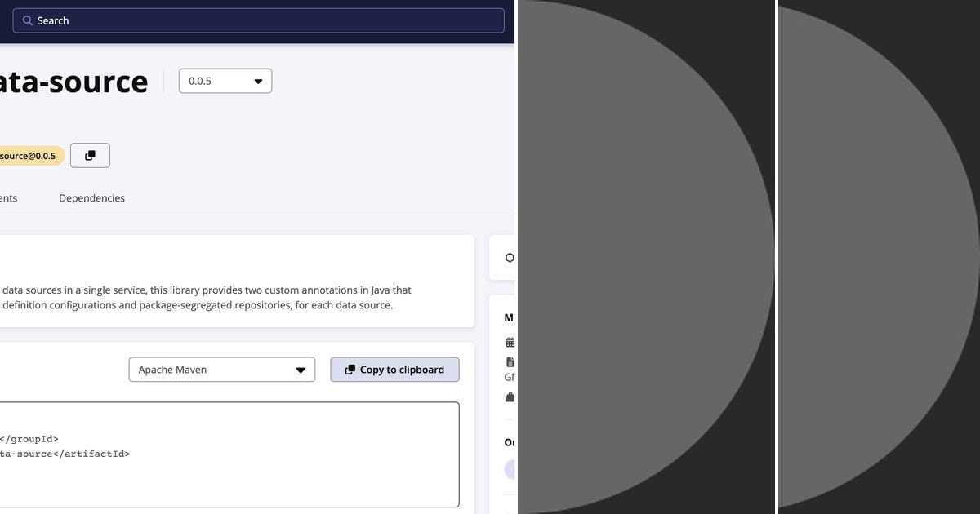
Task: Switch to the Dependencies tab
Action: pos(91,197)
